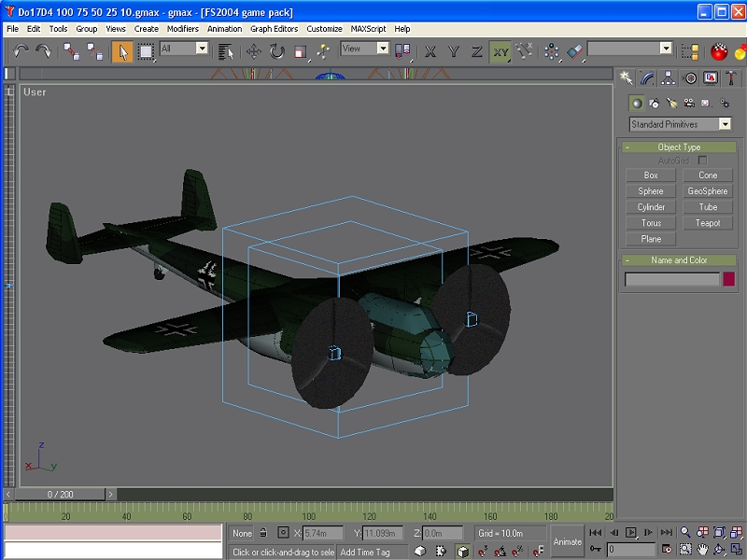Open the View reference coordinate dropdown
Screen dimensions: 747x560
pos(365,49)
